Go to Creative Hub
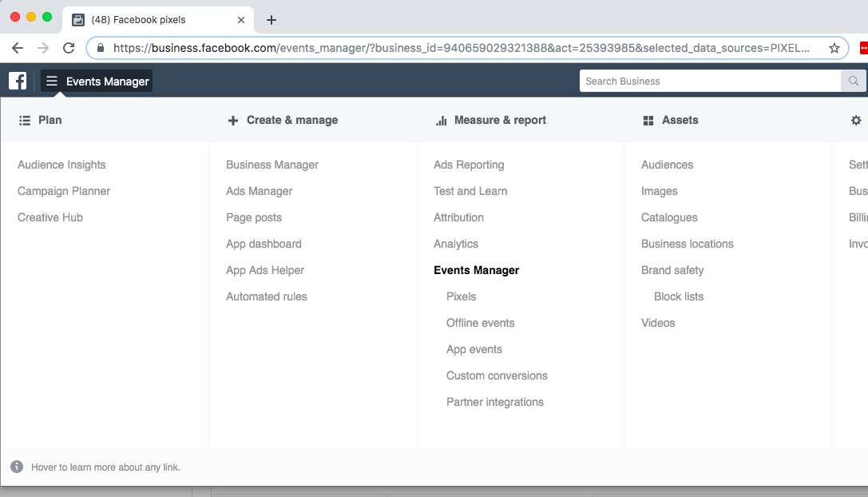This screenshot has height=497, width=868. coord(50,217)
